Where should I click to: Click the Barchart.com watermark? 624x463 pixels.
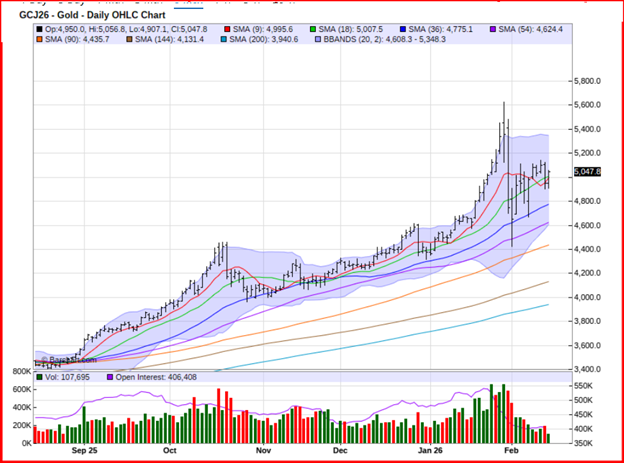[70, 359]
